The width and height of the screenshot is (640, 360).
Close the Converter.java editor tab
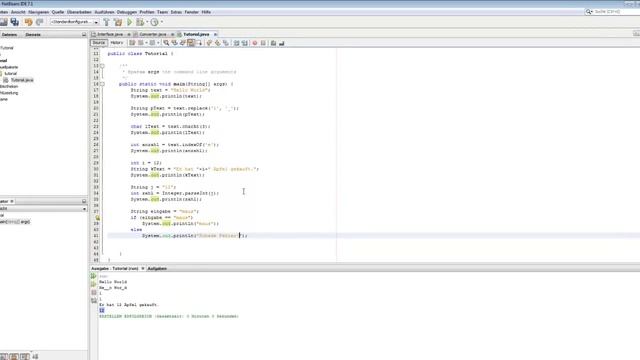[172, 34]
